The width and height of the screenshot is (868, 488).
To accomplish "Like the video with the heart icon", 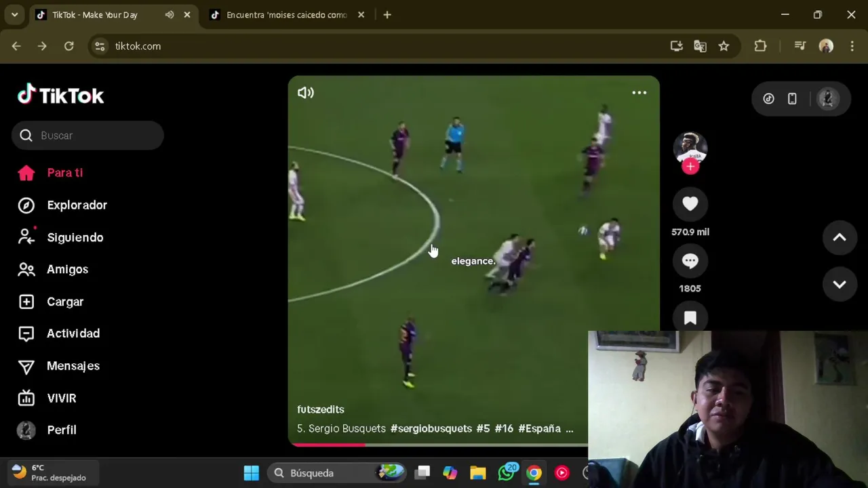I will coord(690,203).
